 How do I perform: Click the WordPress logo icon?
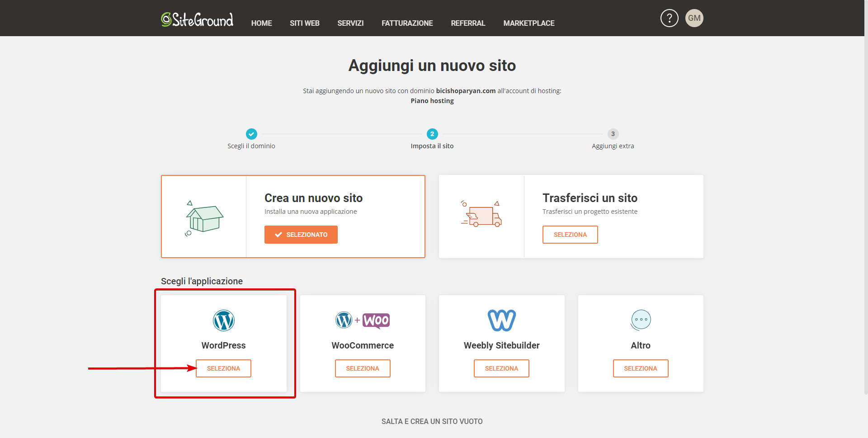(x=223, y=320)
